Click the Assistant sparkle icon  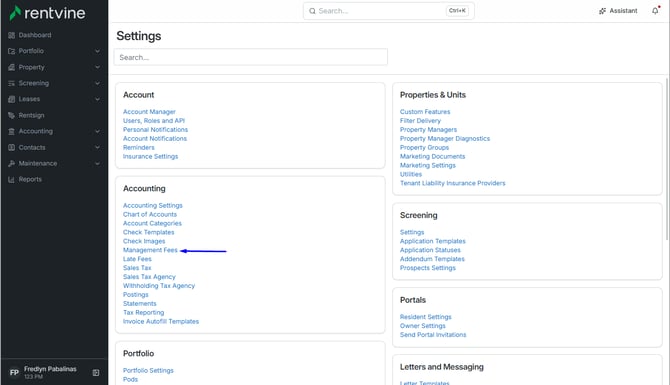[602, 11]
